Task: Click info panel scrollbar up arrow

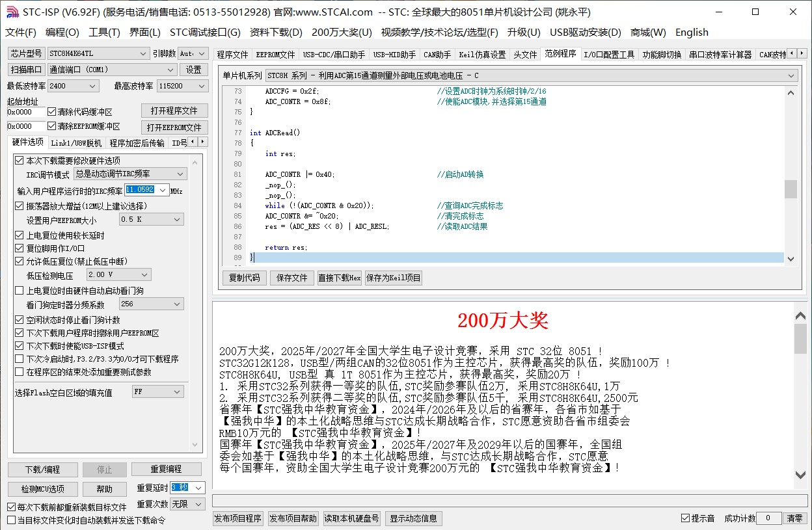Action: pyautogui.click(x=800, y=316)
